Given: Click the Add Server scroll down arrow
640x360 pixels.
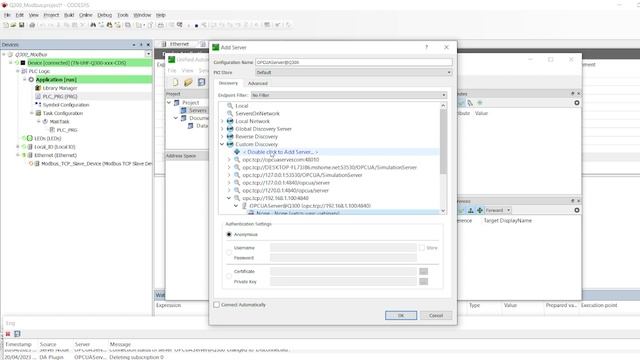Looking at the screenshot, I should [x=443, y=211].
